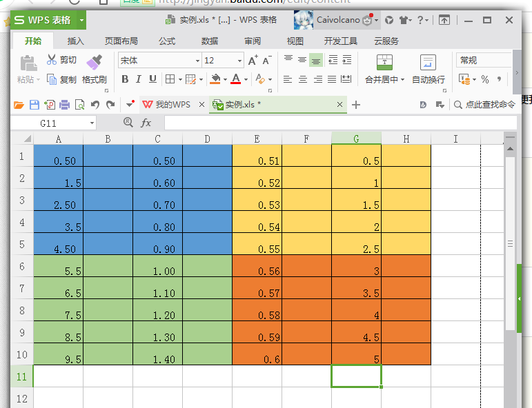Increase font size with the A+ icon

(x=253, y=61)
